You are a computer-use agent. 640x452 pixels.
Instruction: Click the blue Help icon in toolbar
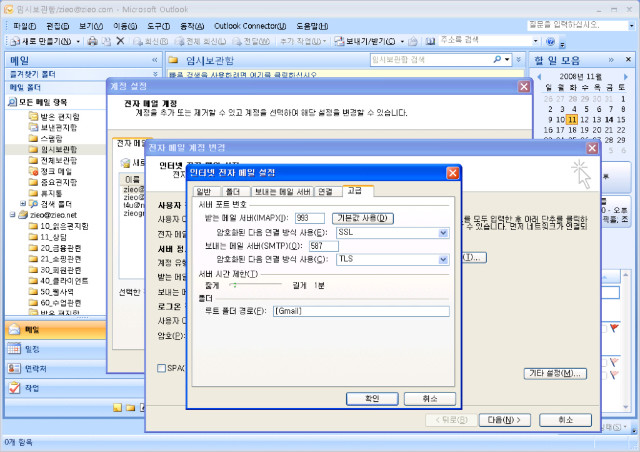[x=550, y=41]
